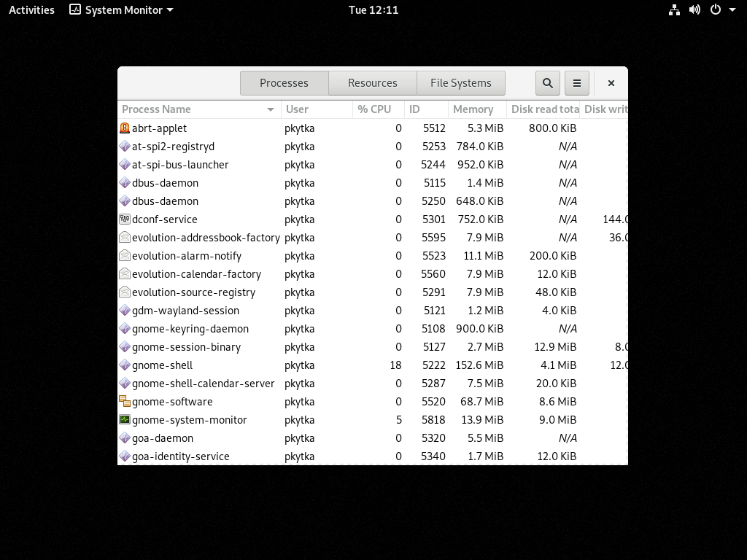Expand the system menu arrow in top bar

click(x=732, y=10)
